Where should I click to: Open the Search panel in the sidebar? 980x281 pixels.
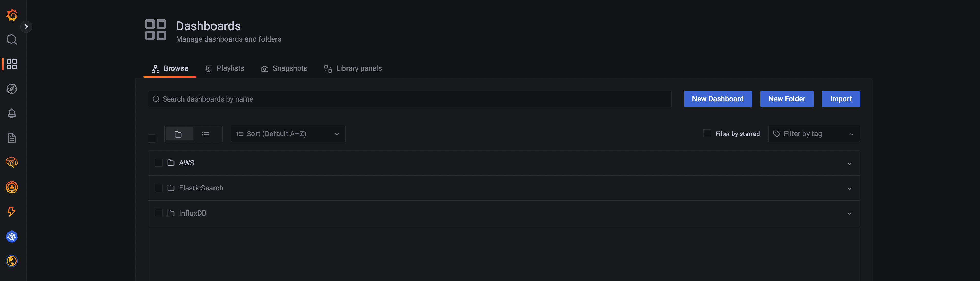(12, 39)
